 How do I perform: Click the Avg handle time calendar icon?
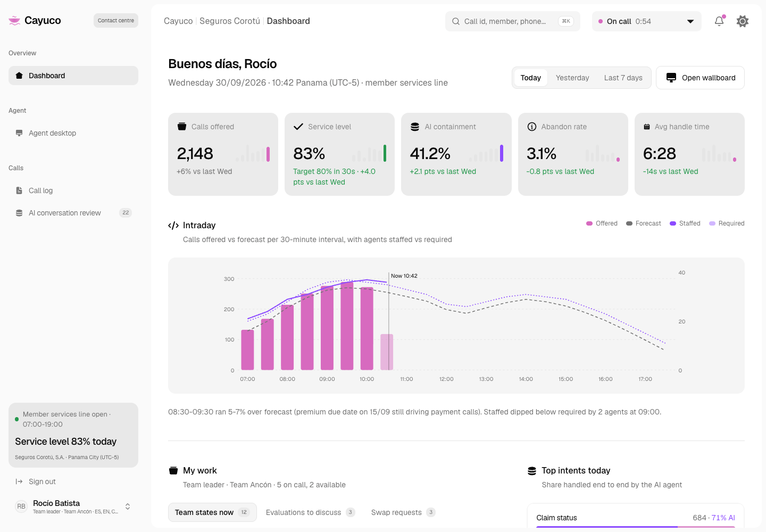coord(647,127)
